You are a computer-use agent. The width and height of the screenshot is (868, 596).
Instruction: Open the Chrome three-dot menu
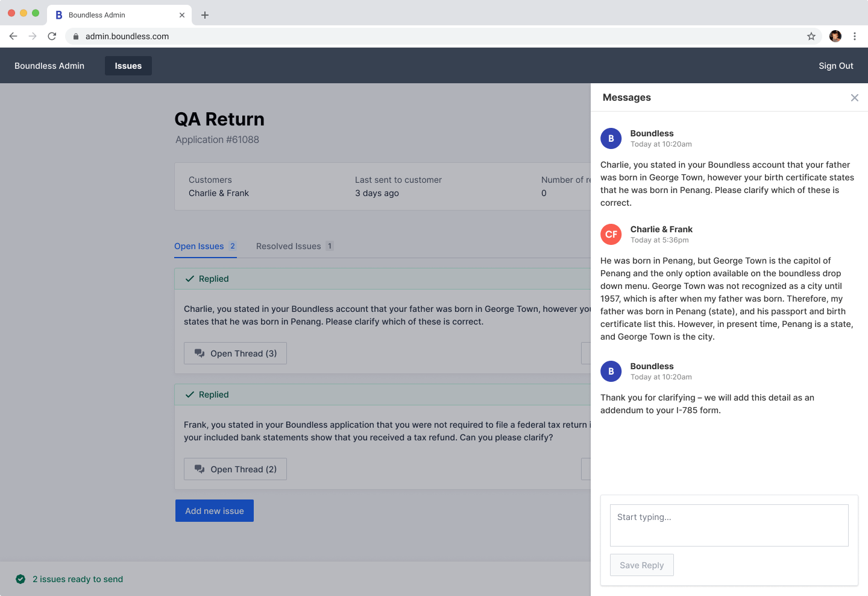(855, 36)
